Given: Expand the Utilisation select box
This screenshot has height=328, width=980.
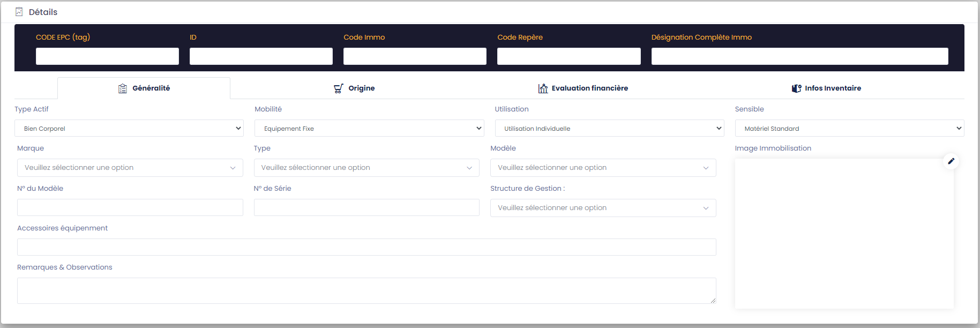Looking at the screenshot, I should coord(609,128).
